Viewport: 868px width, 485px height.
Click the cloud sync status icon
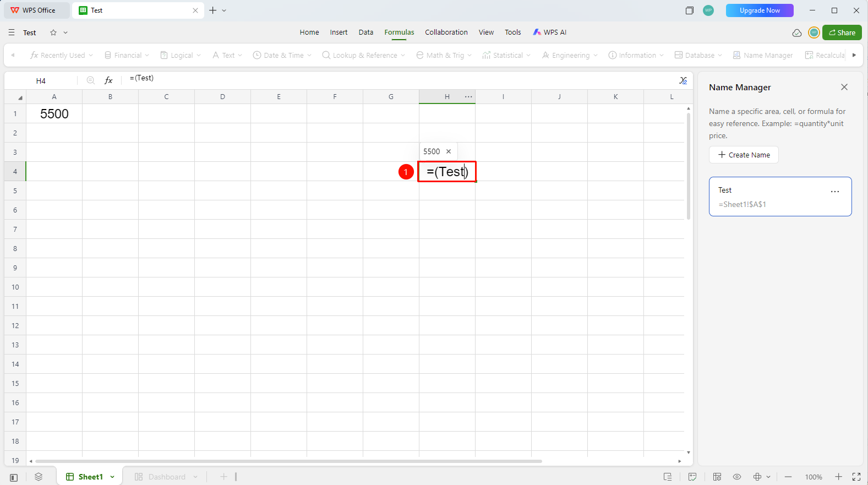click(796, 32)
